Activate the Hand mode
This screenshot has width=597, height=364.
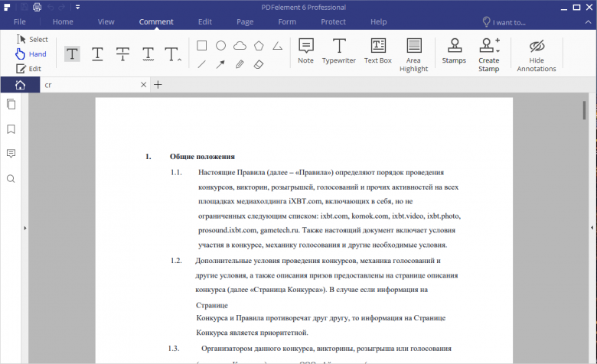31,54
